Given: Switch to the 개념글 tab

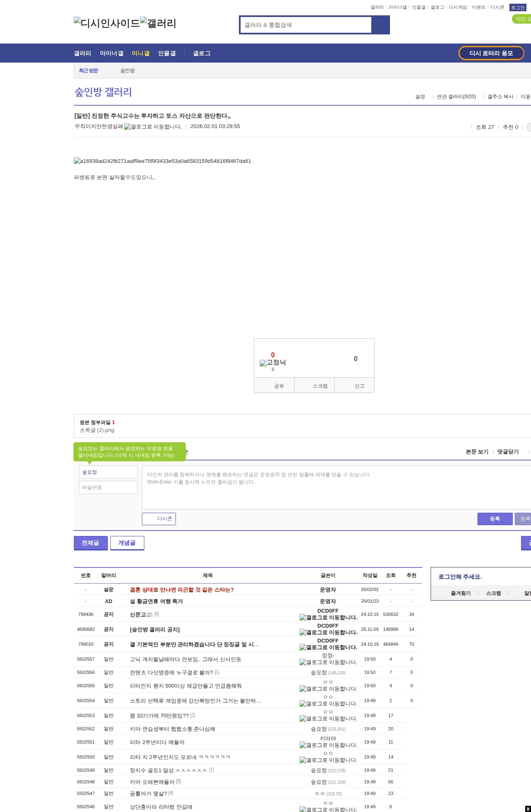Looking at the screenshot, I should pyautogui.click(x=127, y=543).
